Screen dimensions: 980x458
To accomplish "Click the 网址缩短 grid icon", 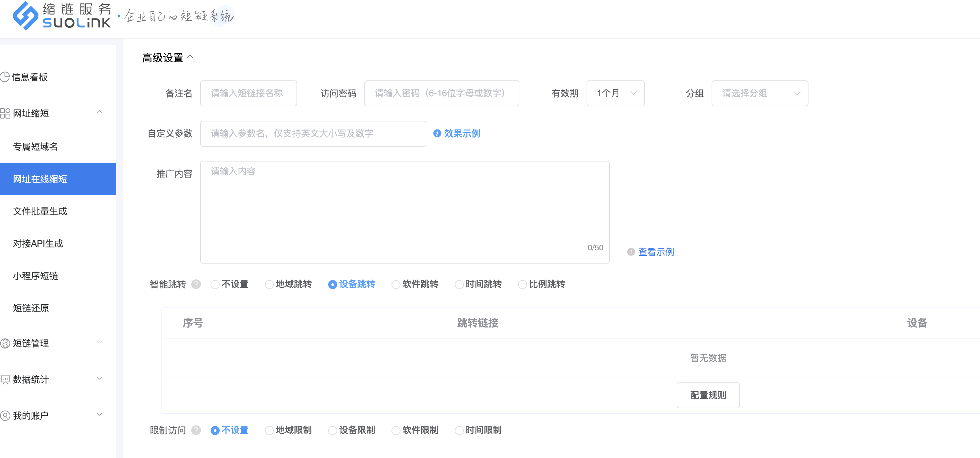I will click(5, 113).
